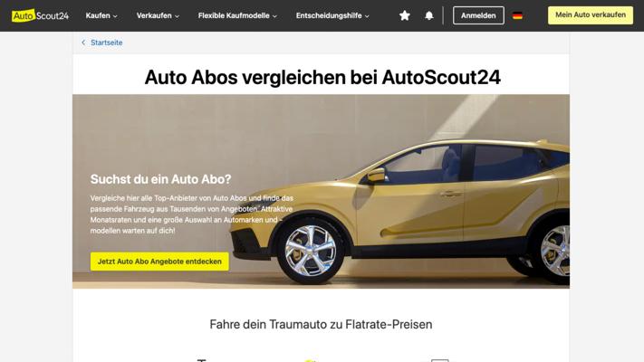Click Fahre dein Traumauto zu Flatrate-Preisen heading

pos(321,325)
